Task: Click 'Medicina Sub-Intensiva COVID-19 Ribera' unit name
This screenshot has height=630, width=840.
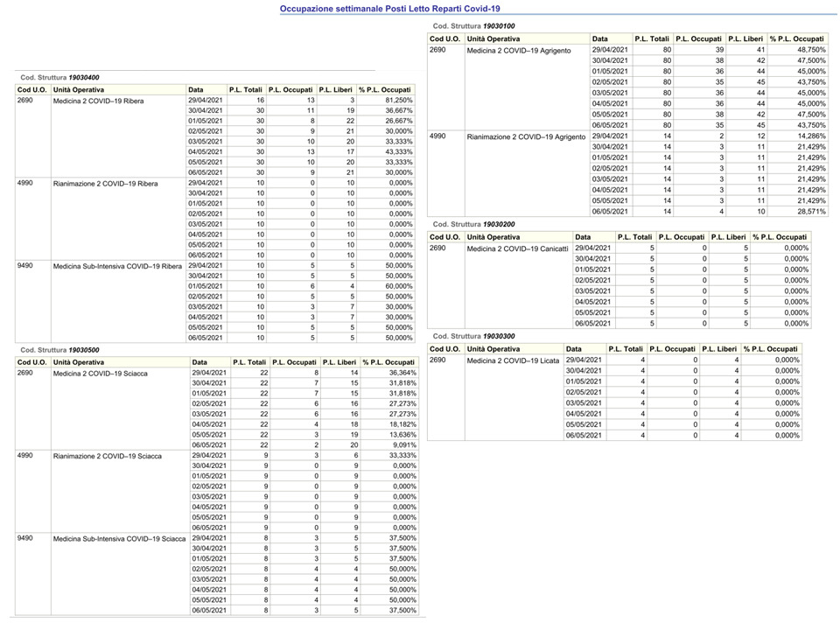Action: [x=117, y=266]
